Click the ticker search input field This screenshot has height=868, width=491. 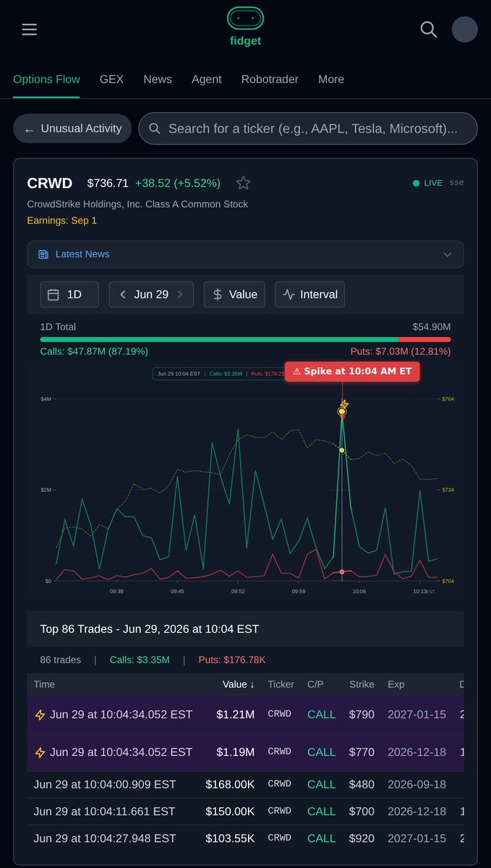click(308, 129)
